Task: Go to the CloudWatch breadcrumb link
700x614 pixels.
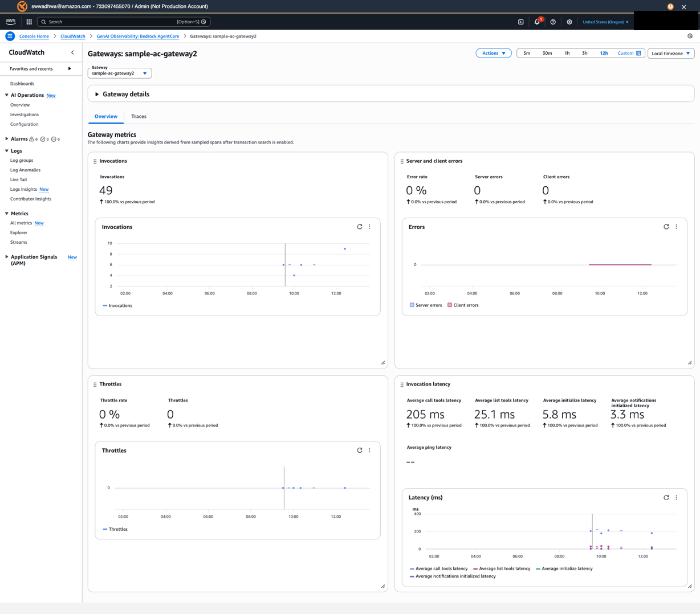Action: pyautogui.click(x=73, y=36)
